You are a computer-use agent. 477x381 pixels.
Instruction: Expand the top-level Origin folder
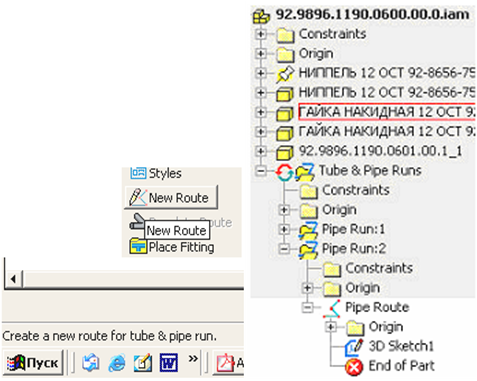pyautogui.click(x=261, y=53)
